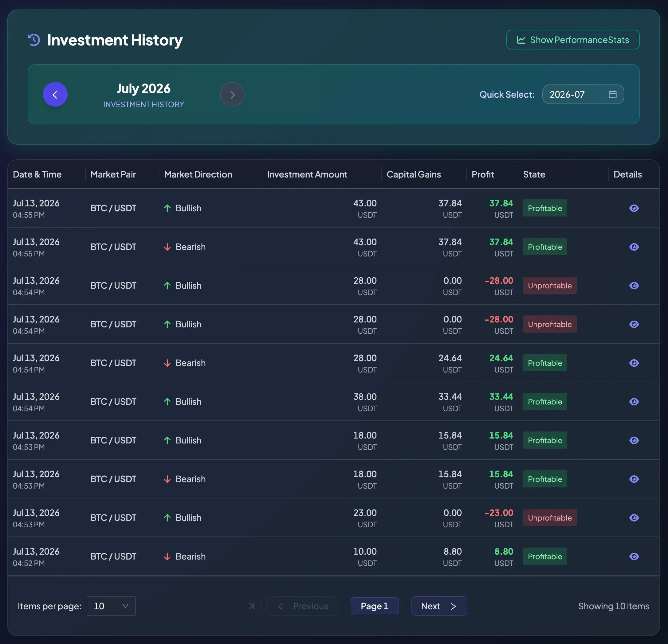Viewport: 668px width, 644px height.
Task: Click the Items per page label
Action: (x=49, y=606)
